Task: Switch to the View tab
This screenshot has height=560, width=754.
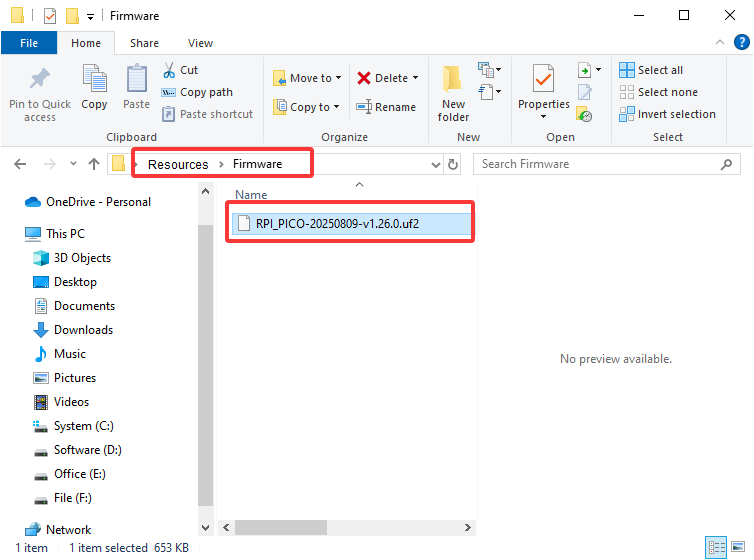Action: (x=201, y=43)
